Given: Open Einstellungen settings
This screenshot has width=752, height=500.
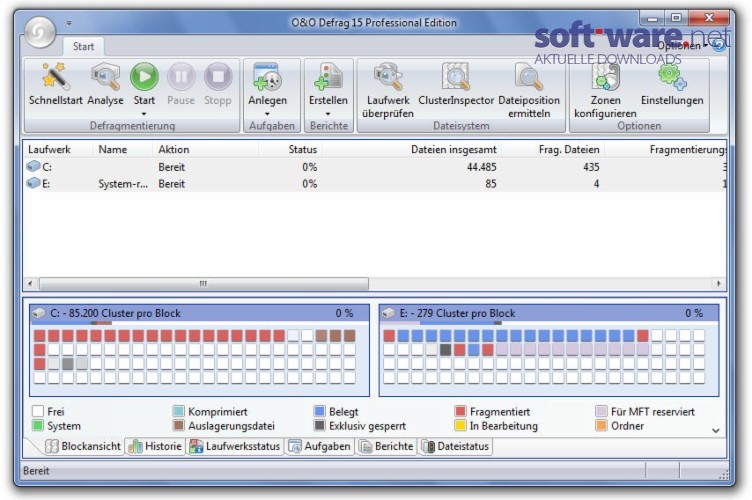Looking at the screenshot, I should (x=672, y=84).
